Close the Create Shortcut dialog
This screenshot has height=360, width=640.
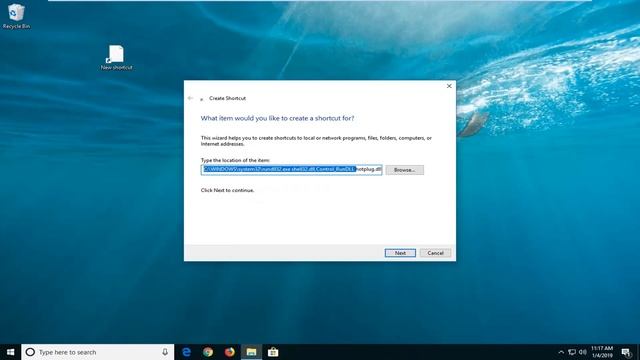click(449, 86)
